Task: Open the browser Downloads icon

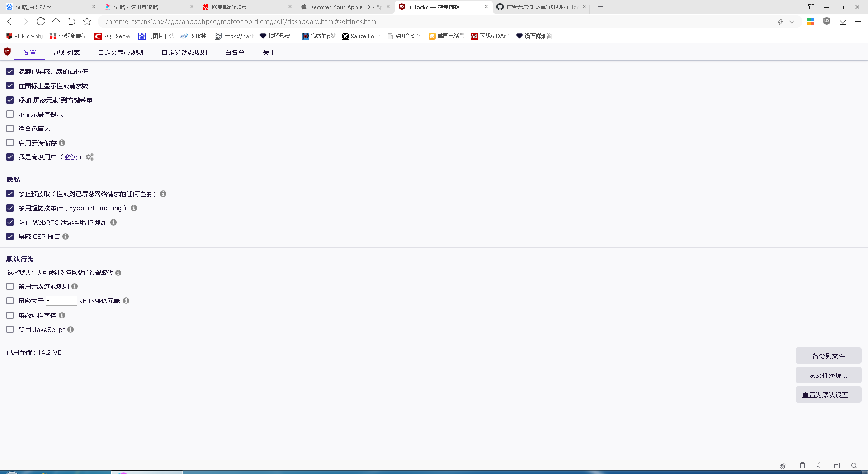Action: pyautogui.click(x=843, y=21)
